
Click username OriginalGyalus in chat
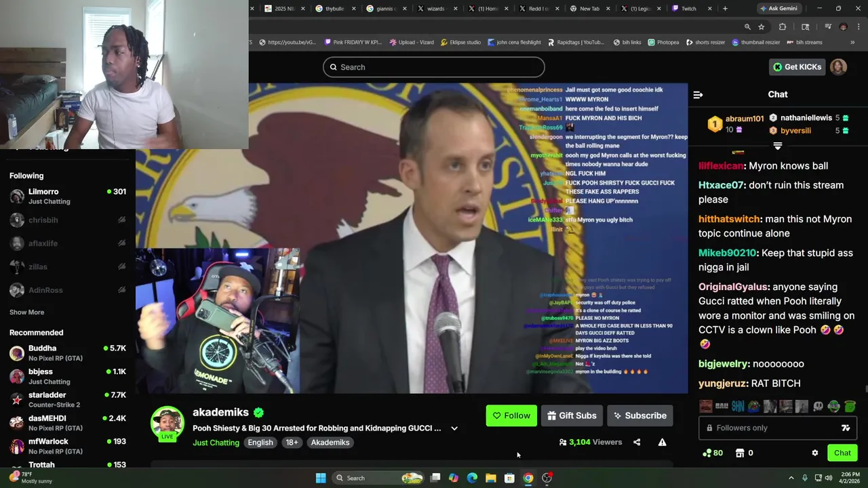(734, 287)
